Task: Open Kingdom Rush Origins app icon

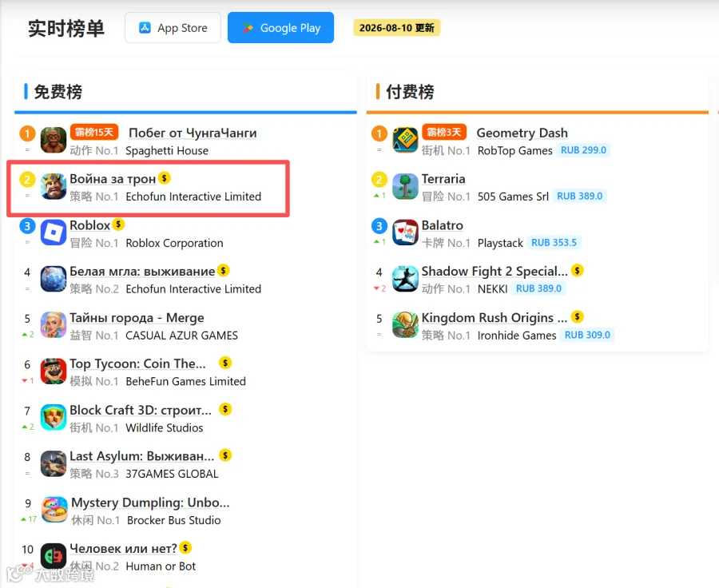Action: (405, 325)
